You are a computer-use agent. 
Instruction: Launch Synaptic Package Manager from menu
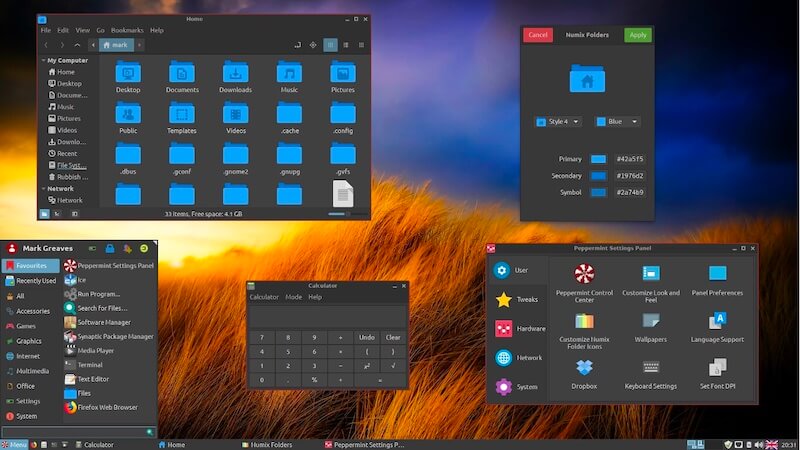point(108,336)
